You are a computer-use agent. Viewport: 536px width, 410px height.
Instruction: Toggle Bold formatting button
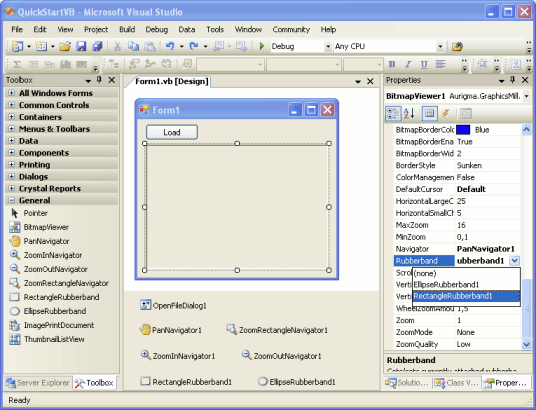392,64
